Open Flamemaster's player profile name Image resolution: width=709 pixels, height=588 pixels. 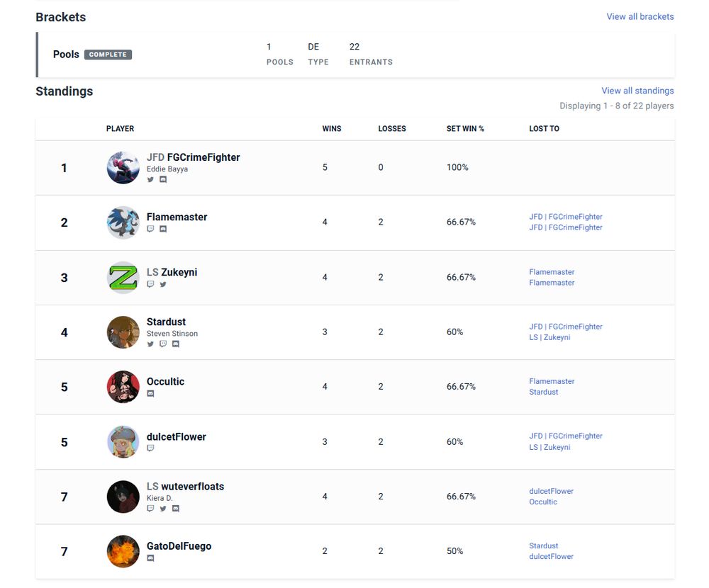point(177,217)
